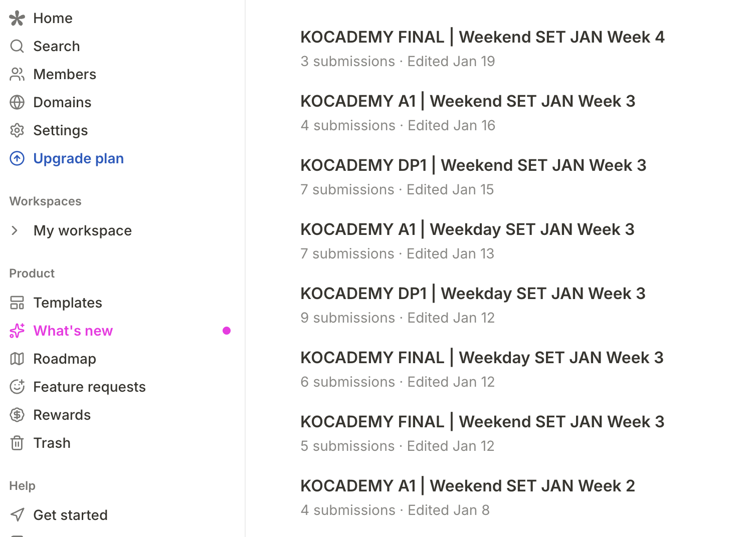Image resolution: width=756 pixels, height=537 pixels.
Task: Click the pink What's new notification dot
Action: click(227, 331)
